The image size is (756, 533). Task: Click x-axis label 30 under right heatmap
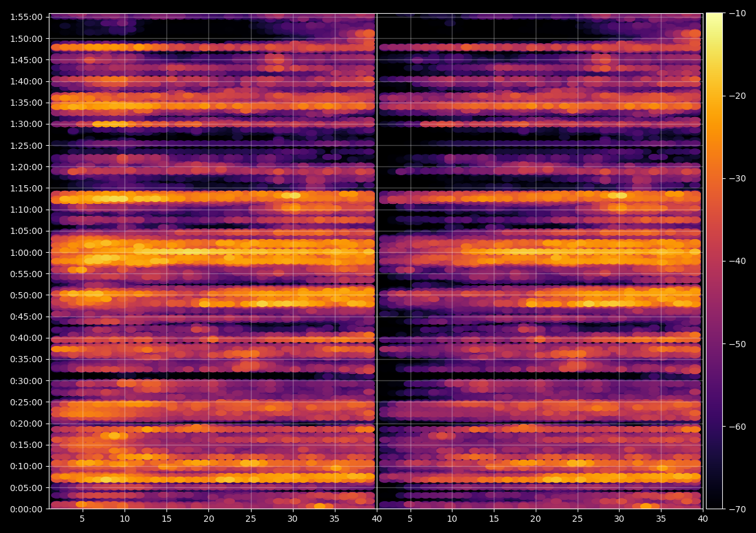point(620,519)
